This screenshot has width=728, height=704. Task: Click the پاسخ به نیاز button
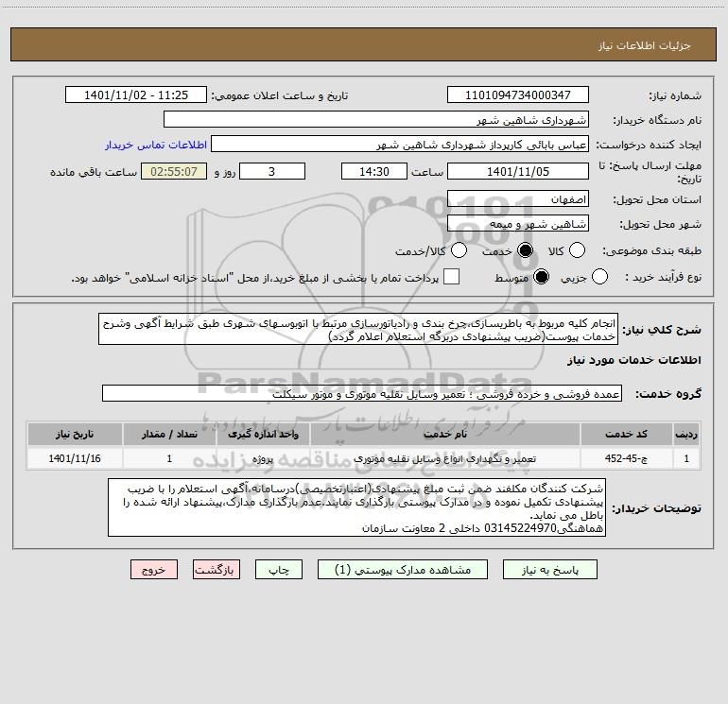[x=549, y=570]
